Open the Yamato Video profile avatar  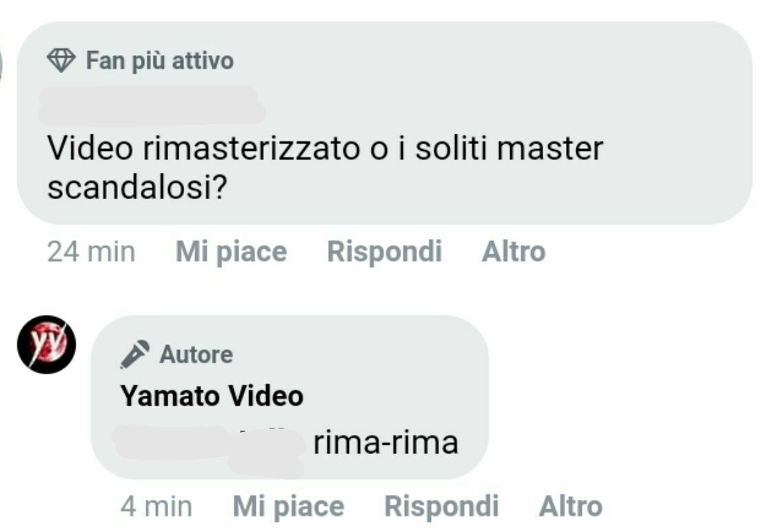47,345
